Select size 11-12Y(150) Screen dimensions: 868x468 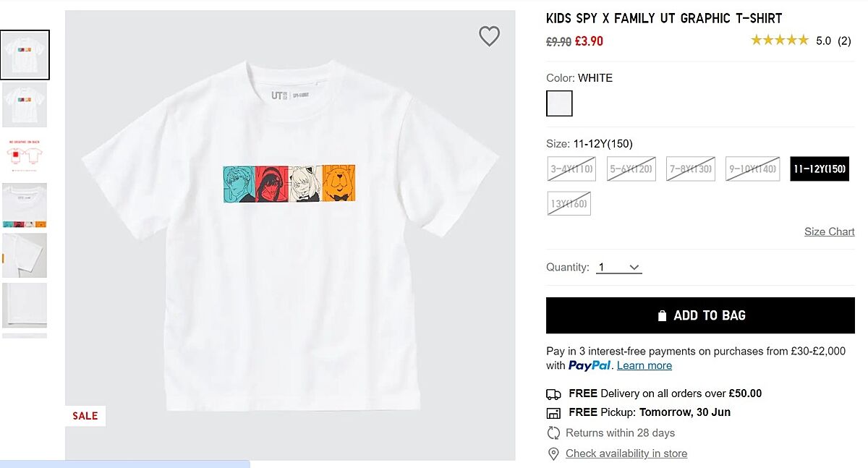[x=819, y=169]
